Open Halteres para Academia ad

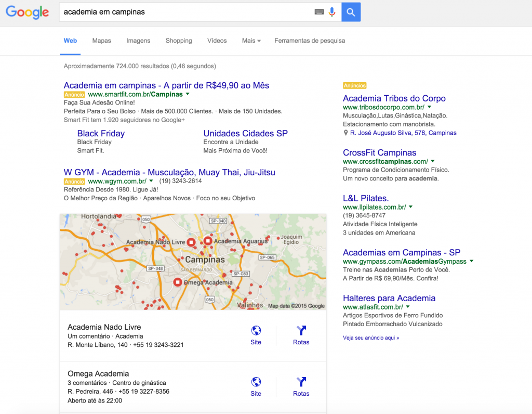point(389,298)
